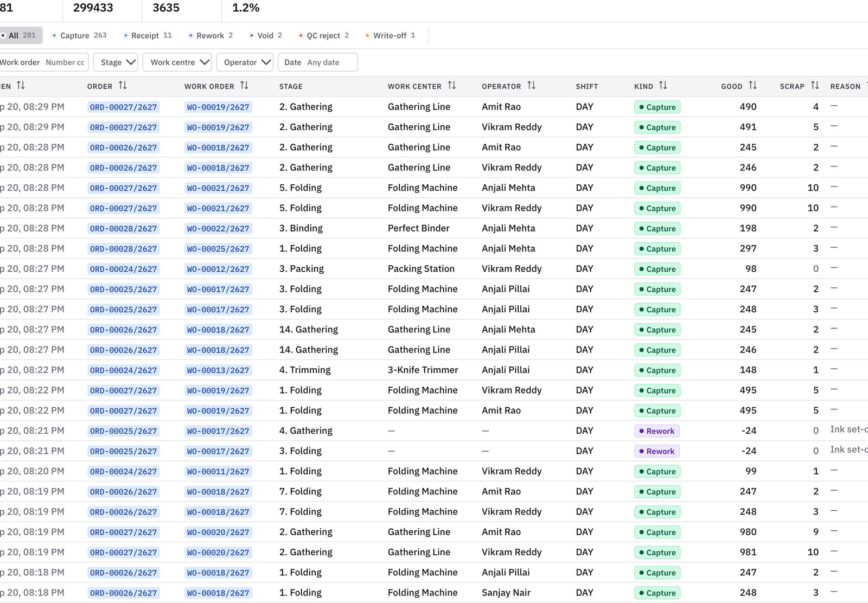Select the 'Perfect Binder' cell
This screenshot has width=868, height=603.
[x=418, y=228]
